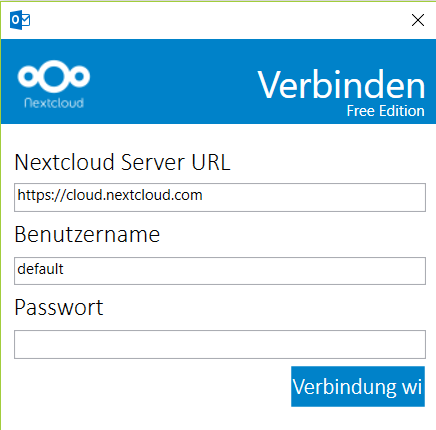
Task: Click the Verbinden heading text
Action: point(341,85)
